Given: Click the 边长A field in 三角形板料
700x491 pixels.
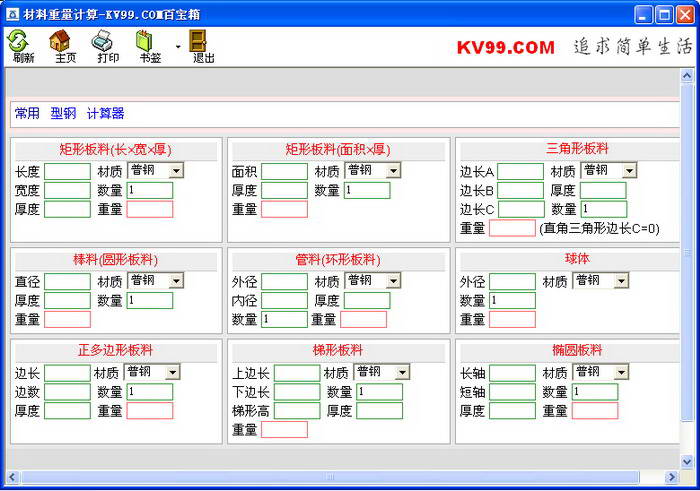Looking at the screenshot, I should 520,172.
